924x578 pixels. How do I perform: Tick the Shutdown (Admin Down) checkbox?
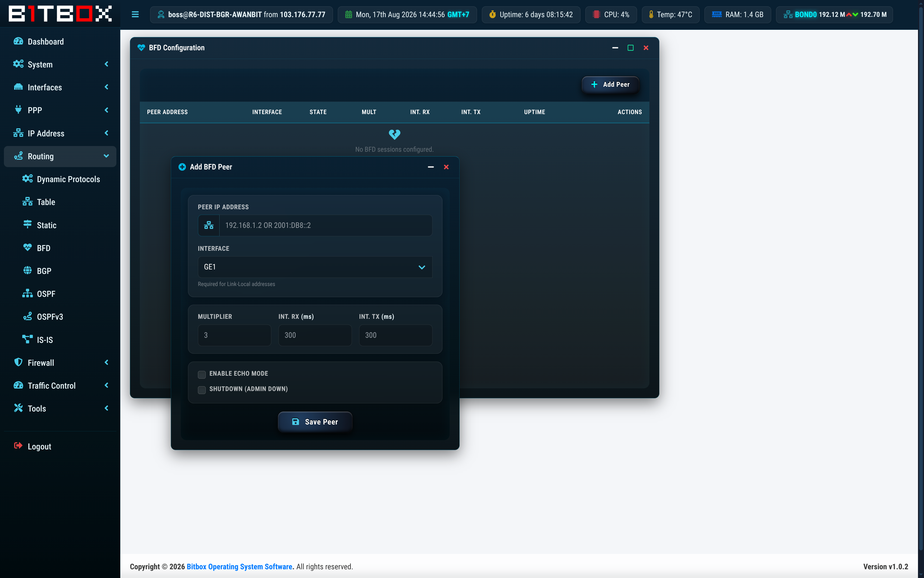pos(202,390)
